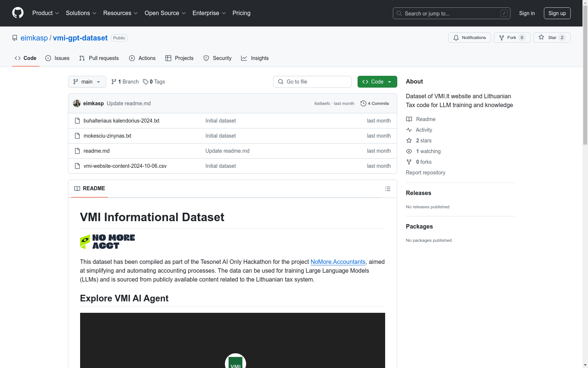Click the tag icon next to 0 Tags
This screenshot has width=588, height=368.
click(x=146, y=82)
